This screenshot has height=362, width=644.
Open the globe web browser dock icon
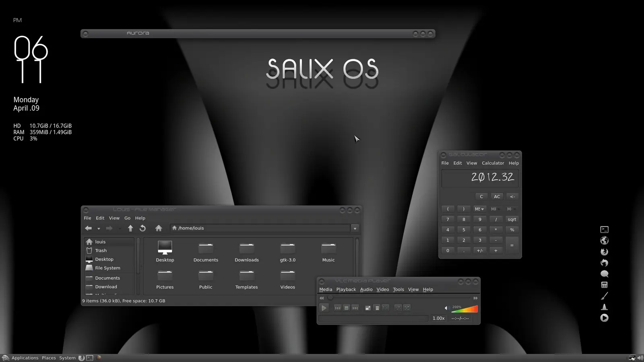point(604,241)
